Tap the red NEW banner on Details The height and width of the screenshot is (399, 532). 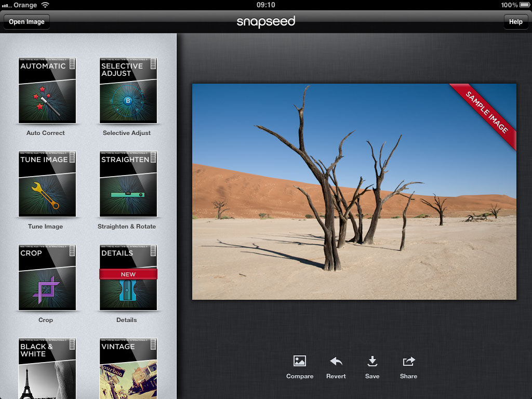(x=128, y=274)
